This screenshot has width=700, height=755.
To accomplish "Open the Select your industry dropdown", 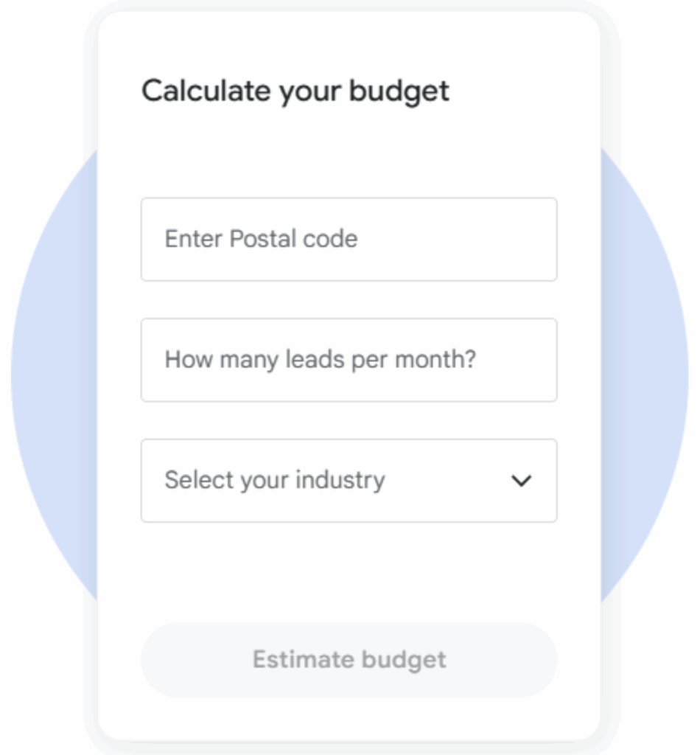I will 349,481.
